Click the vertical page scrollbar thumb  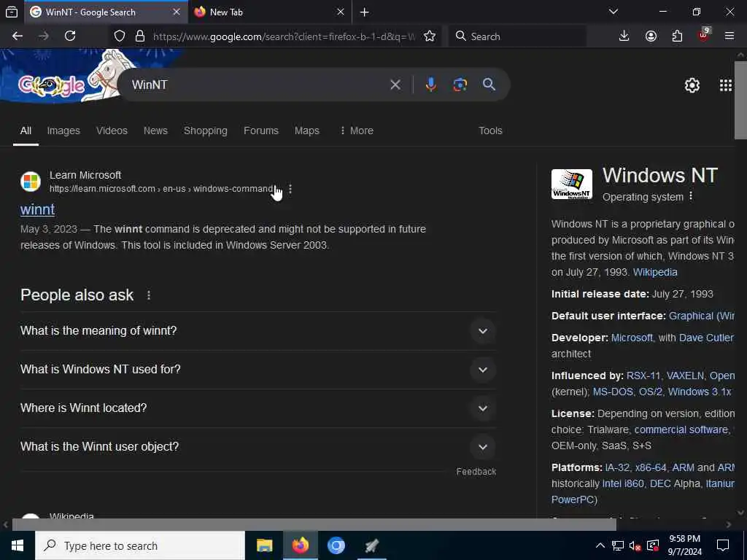tap(740, 99)
